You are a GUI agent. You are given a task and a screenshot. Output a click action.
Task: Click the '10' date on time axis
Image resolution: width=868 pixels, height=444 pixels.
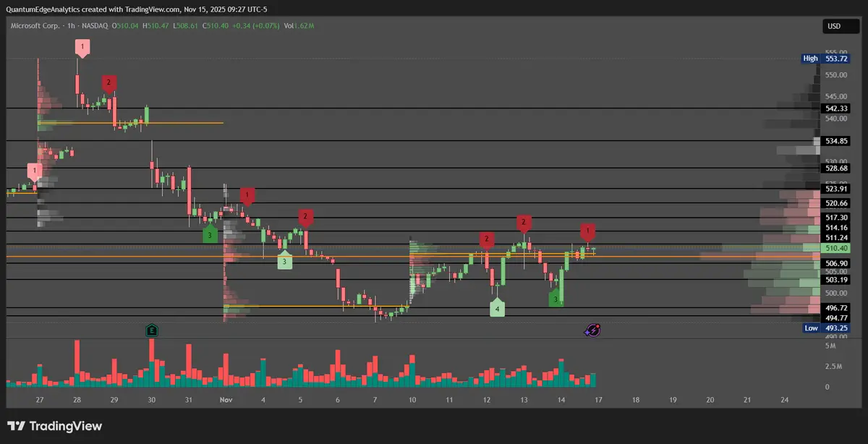pos(412,399)
